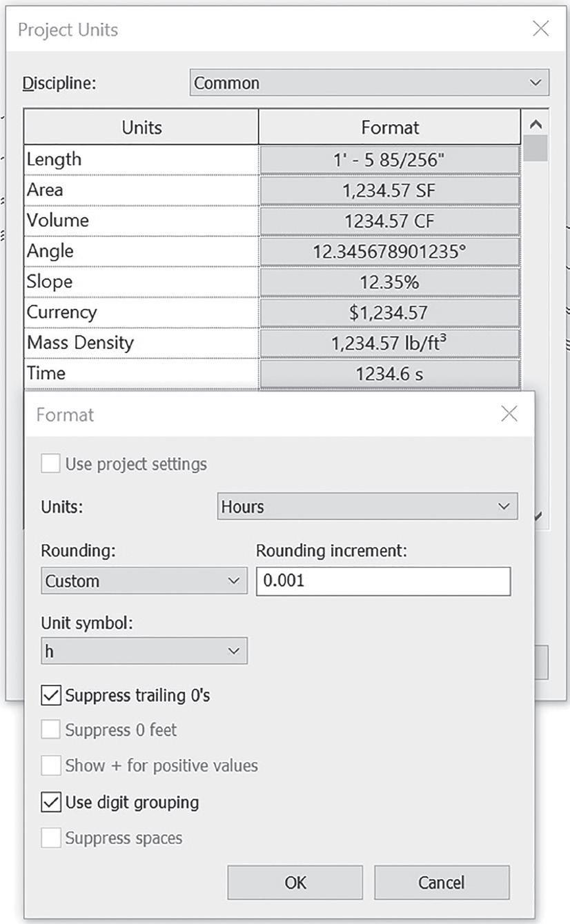570x924 pixels.
Task: Click the units list scrollbar up arrow
Action: [x=535, y=125]
